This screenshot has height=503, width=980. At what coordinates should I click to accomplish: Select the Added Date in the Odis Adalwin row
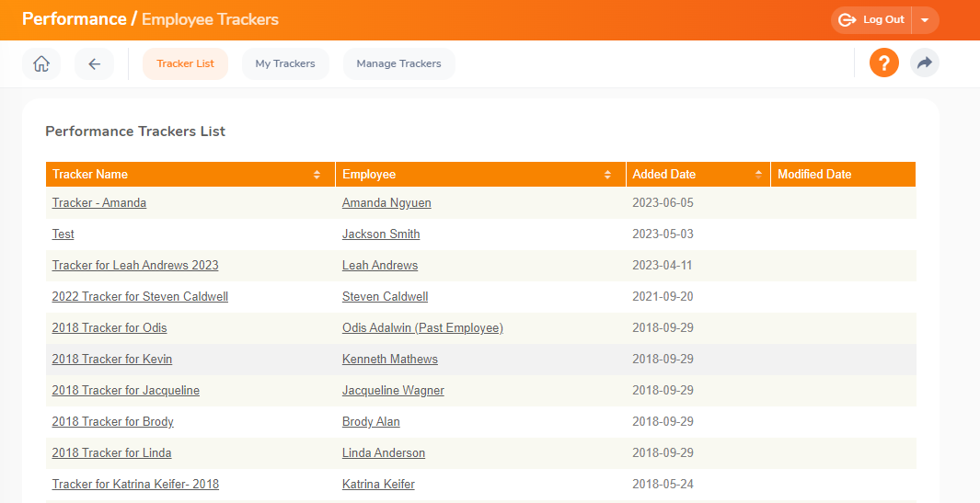coord(663,327)
